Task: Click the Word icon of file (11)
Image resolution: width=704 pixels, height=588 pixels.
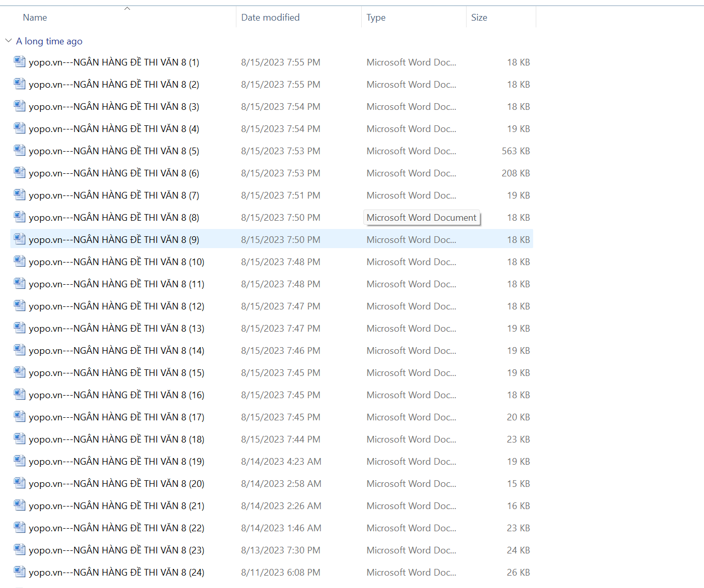Action: pyautogui.click(x=20, y=284)
